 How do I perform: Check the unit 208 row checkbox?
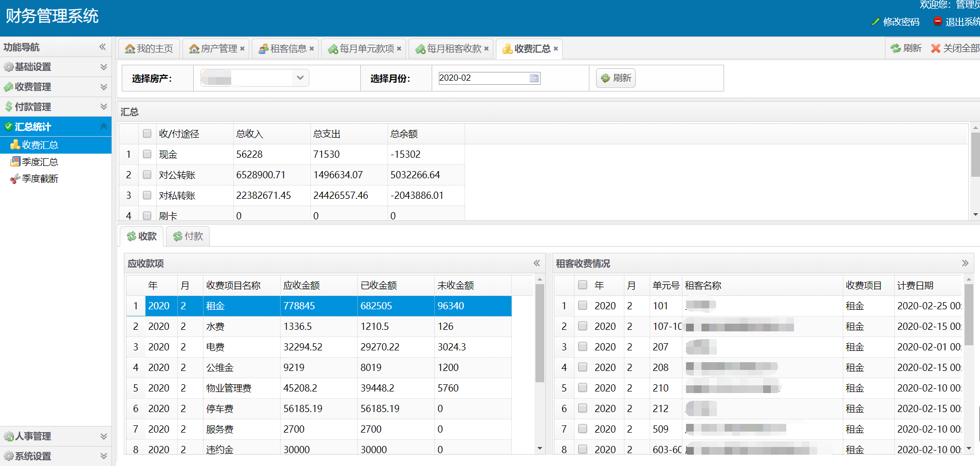[x=582, y=367]
